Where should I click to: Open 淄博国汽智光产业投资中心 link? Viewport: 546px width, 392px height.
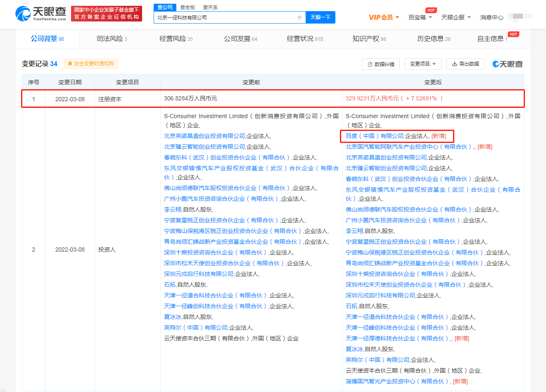[x=398, y=381]
